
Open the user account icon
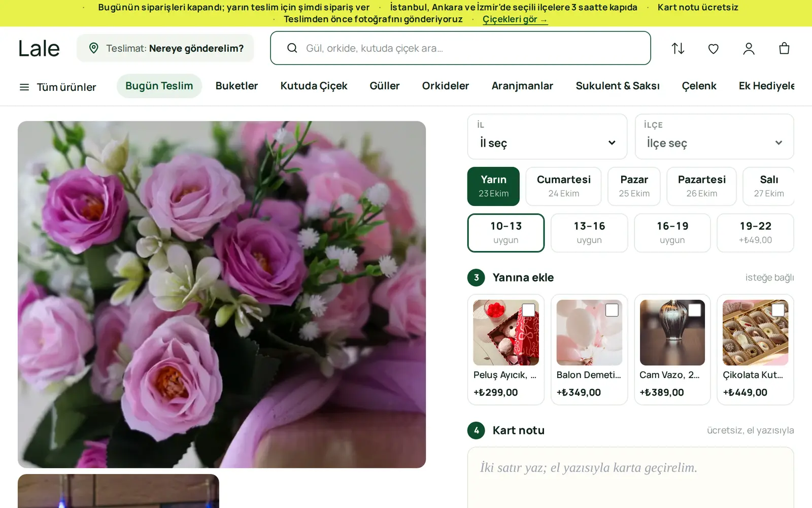tap(749, 48)
